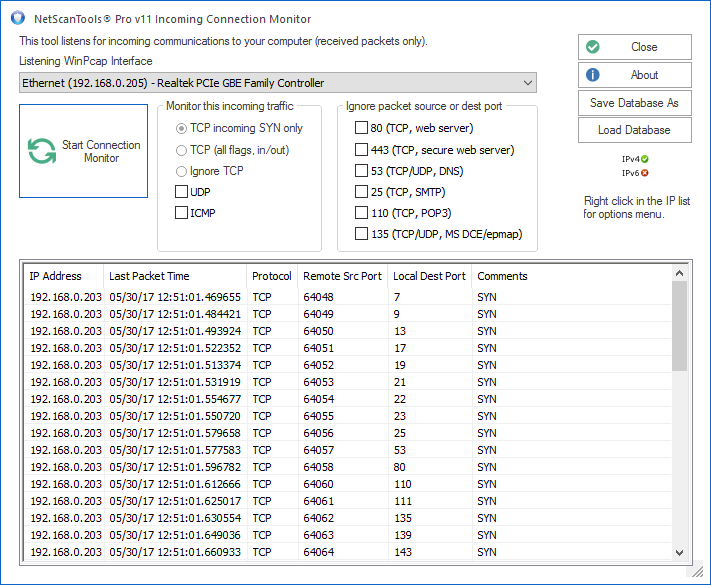The width and height of the screenshot is (711, 585).
Task: Click the list scrollbar thumb
Action: pos(679,326)
